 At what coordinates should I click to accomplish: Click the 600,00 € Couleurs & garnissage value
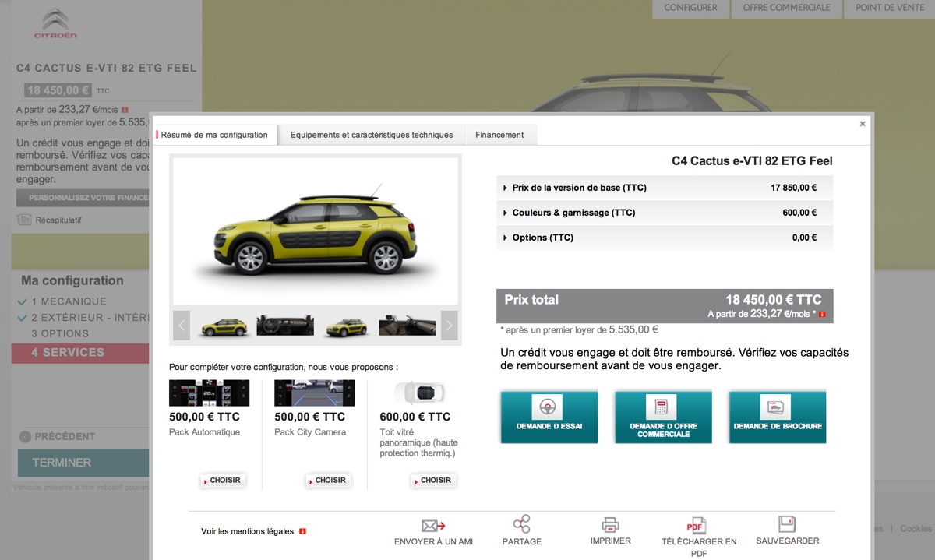(799, 213)
